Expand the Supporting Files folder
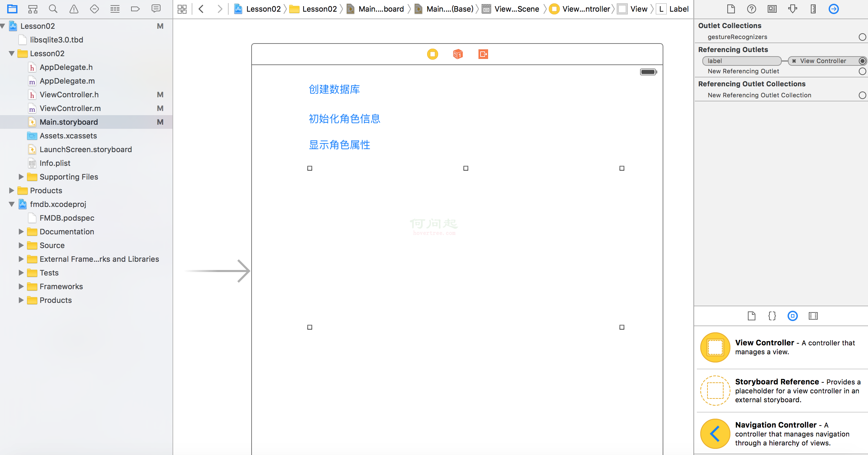Screen dimensions: 868x455 click(21, 177)
